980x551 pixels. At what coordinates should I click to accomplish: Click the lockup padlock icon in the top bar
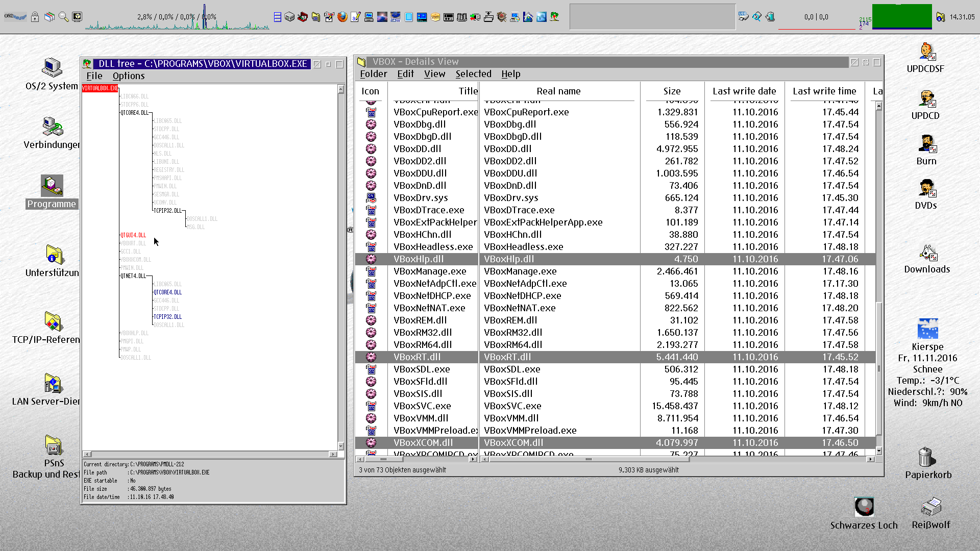(x=35, y=17)
